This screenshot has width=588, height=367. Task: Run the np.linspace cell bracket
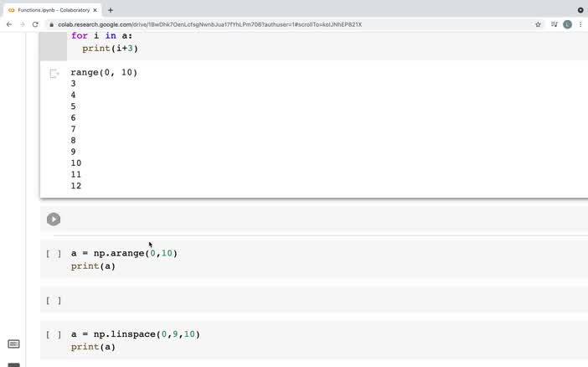54,334
